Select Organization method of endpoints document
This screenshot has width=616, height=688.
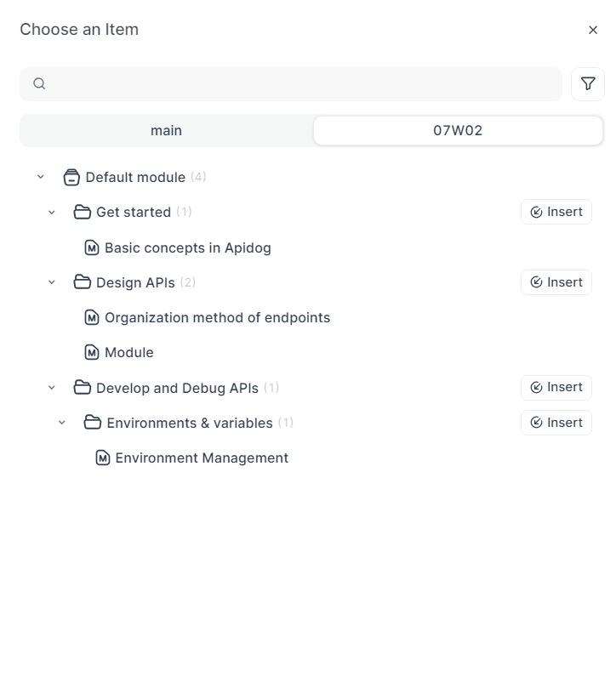click(217, 318)
